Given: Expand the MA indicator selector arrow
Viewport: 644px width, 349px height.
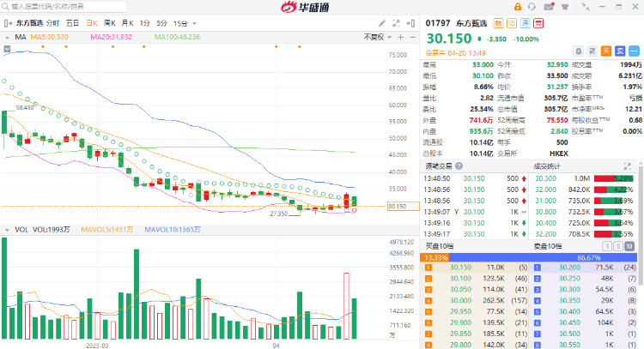Looking at the screenshot, I should coord(7,38).
